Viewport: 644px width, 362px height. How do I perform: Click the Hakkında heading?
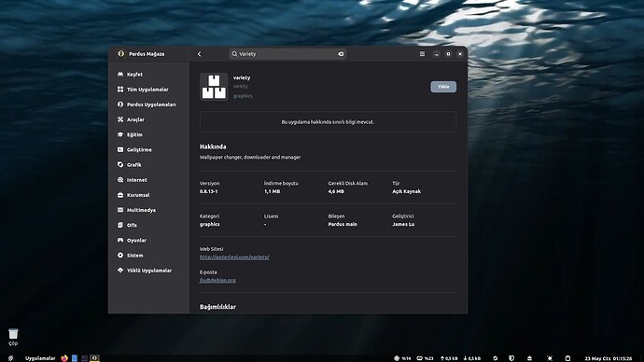click(213, 146)
